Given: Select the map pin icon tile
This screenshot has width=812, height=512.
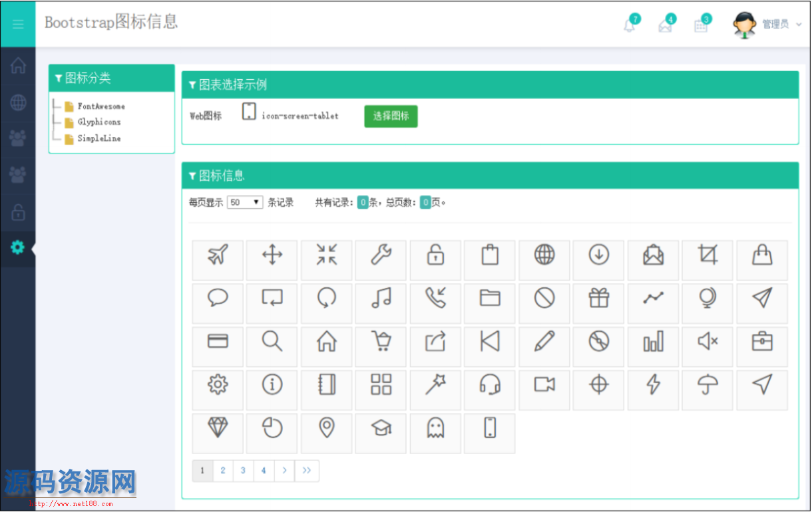Looking at the screenshot, I should [x=326, y=434].
